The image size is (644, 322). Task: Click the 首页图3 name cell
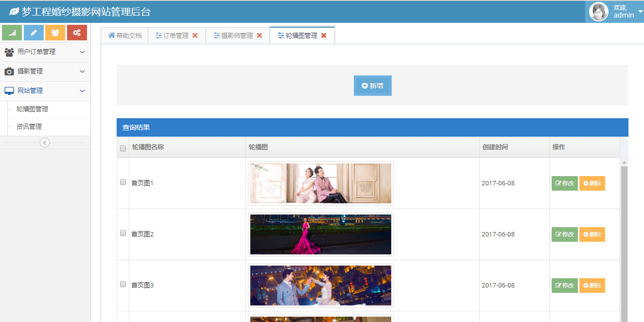(187, 286)
